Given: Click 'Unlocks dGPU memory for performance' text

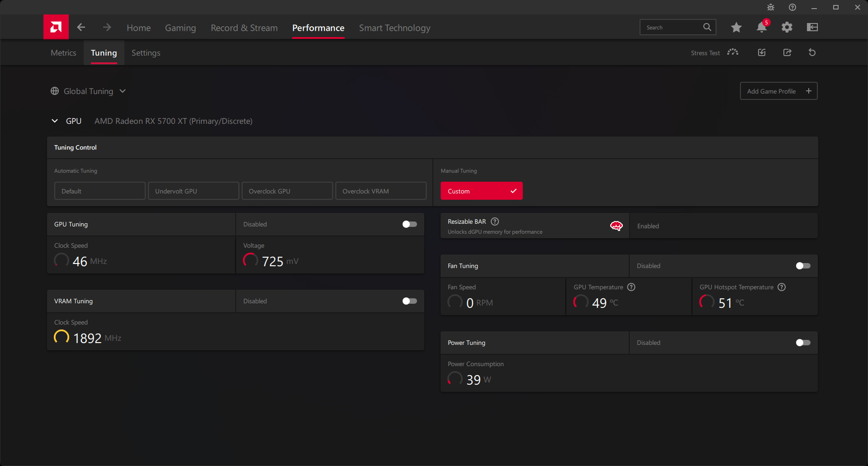Looking at the screenshot, I should 495,232.
